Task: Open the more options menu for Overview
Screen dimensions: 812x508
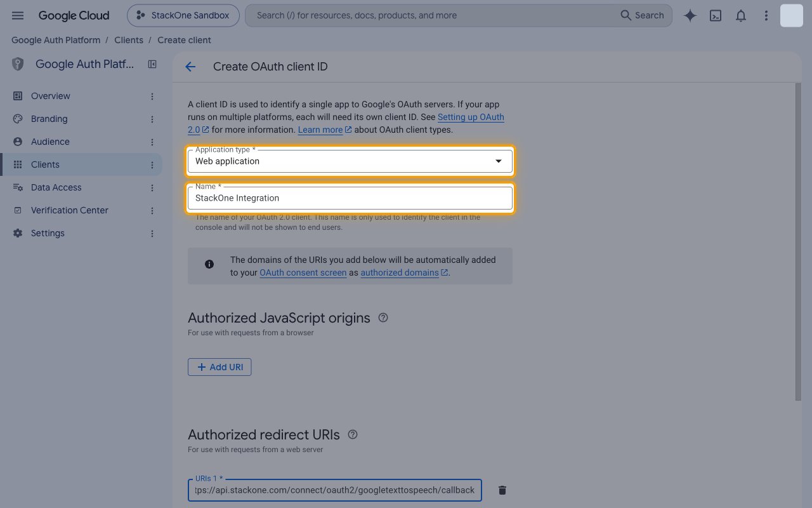Action: tap(152, 96)
